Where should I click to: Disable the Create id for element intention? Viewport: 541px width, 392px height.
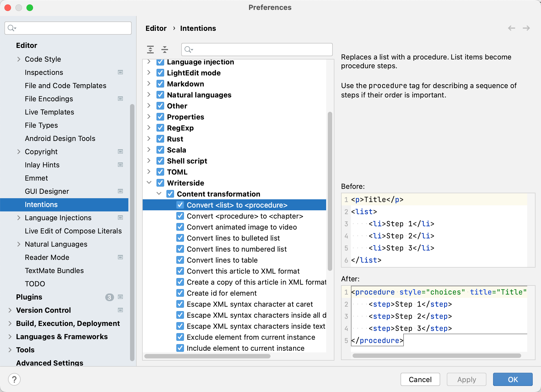point(180,293)
